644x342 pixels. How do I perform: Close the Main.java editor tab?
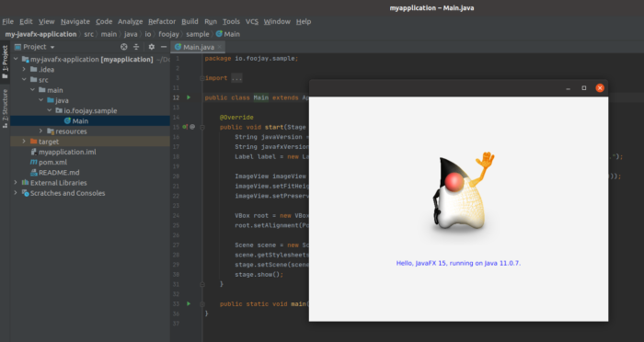(x=220, y=47)
